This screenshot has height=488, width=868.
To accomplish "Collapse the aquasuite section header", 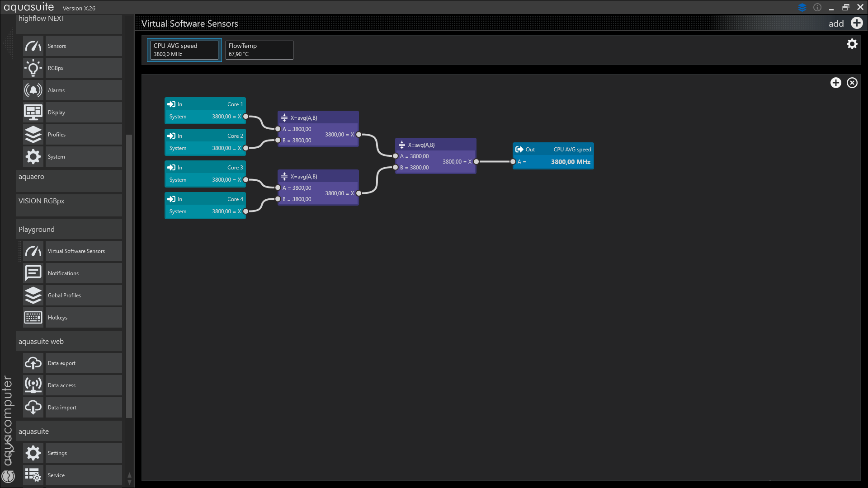I will (69, 432).
